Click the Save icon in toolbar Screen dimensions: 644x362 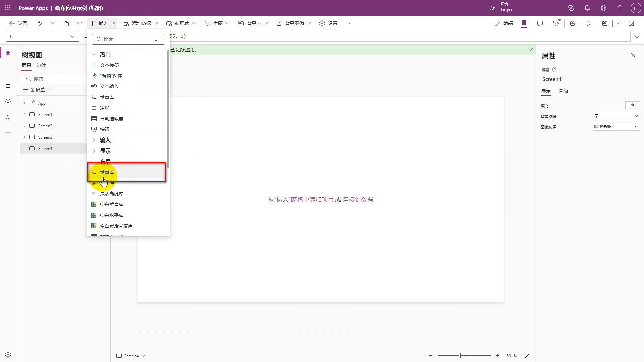click(x=604, y=23)
